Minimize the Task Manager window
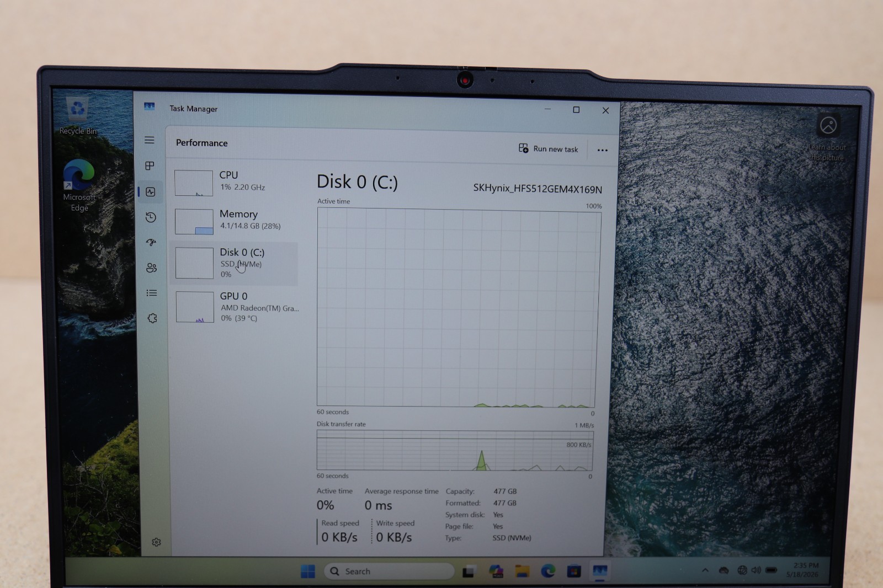The image size is (883, 588). (x=547, y=109)
